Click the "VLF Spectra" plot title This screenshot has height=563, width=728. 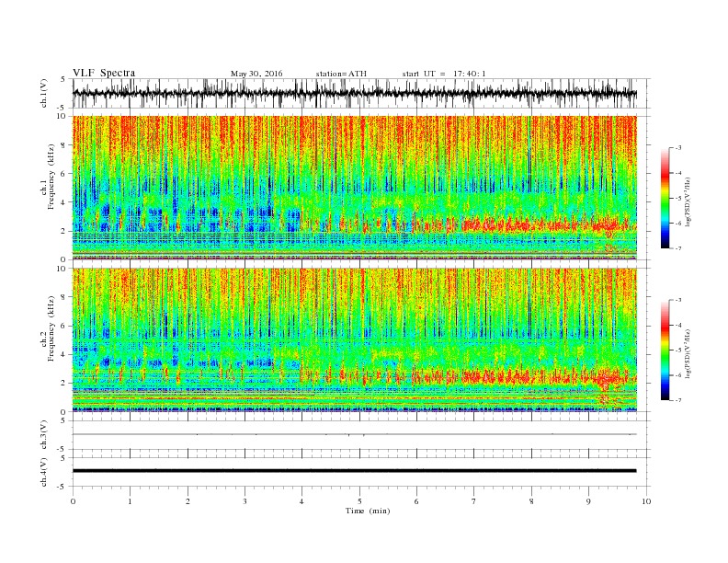click(x=104, y=73)
